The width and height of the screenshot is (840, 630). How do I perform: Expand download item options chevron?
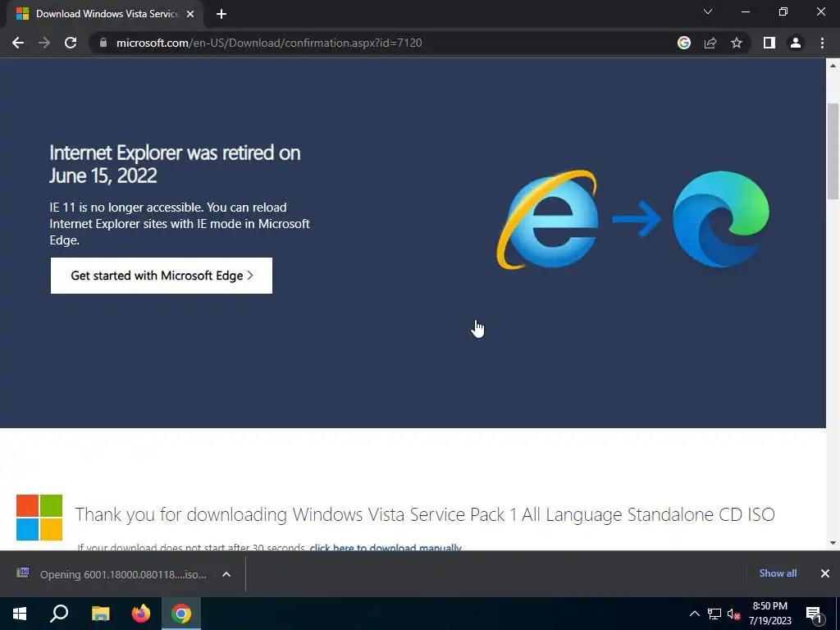pos(226,574)
